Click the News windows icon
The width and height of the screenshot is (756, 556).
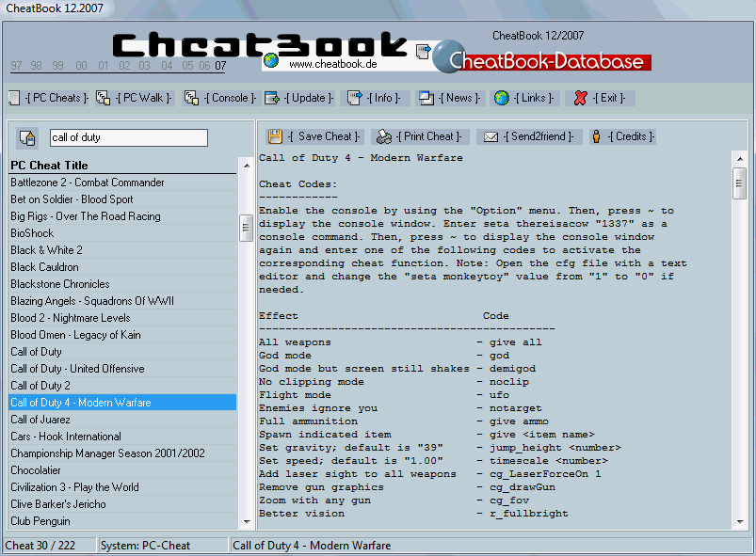(426, 98)
